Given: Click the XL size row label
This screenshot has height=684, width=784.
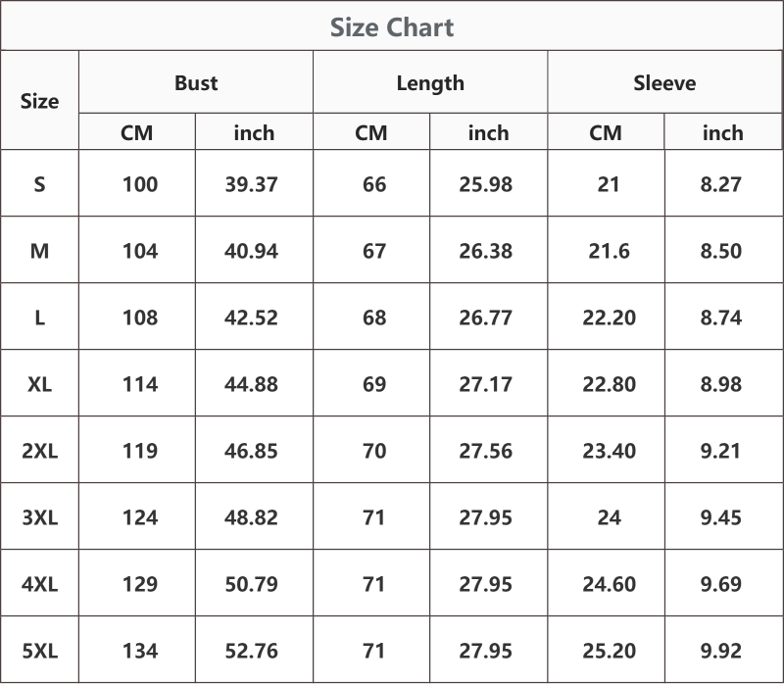Looking at the screenshot, I should (x=39, y=384).
